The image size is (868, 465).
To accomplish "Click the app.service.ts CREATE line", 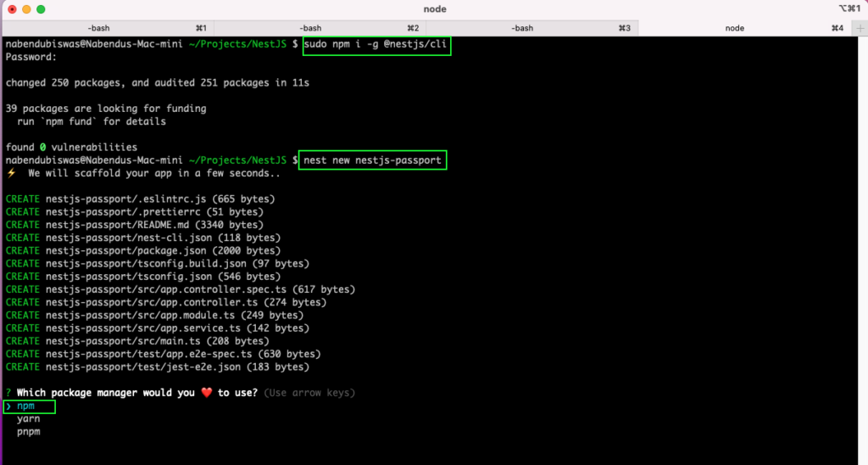I will (157, 328).
